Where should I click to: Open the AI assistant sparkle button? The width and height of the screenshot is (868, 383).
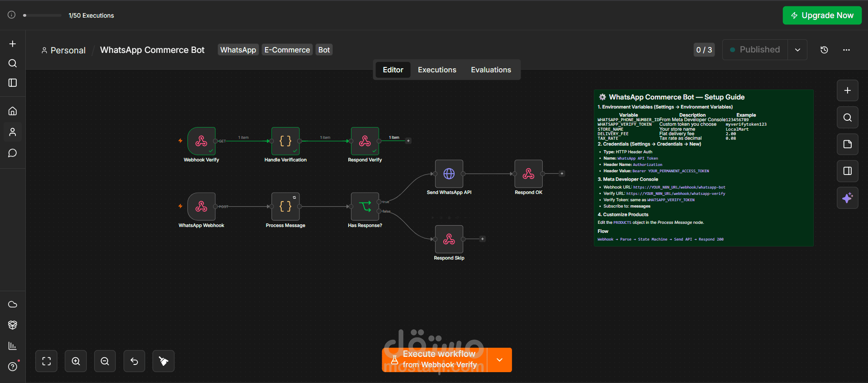(848, 198)
